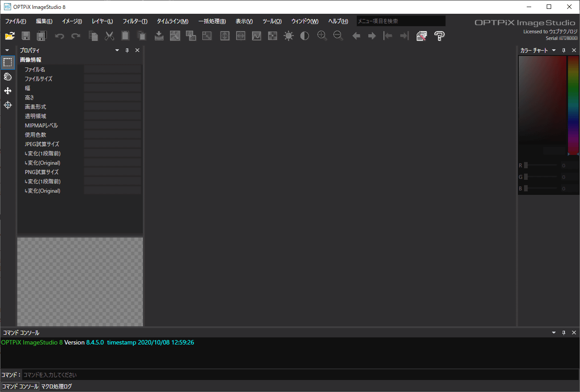Open the 一括処理(B) menu
Screen dimensions: 580x392
pos(212,21)
